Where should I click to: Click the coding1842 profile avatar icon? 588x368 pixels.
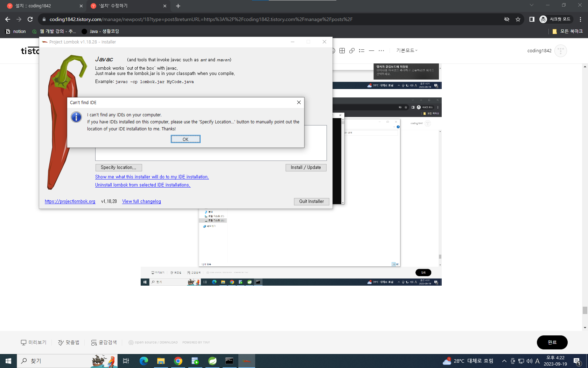click(x=561, y=51)
